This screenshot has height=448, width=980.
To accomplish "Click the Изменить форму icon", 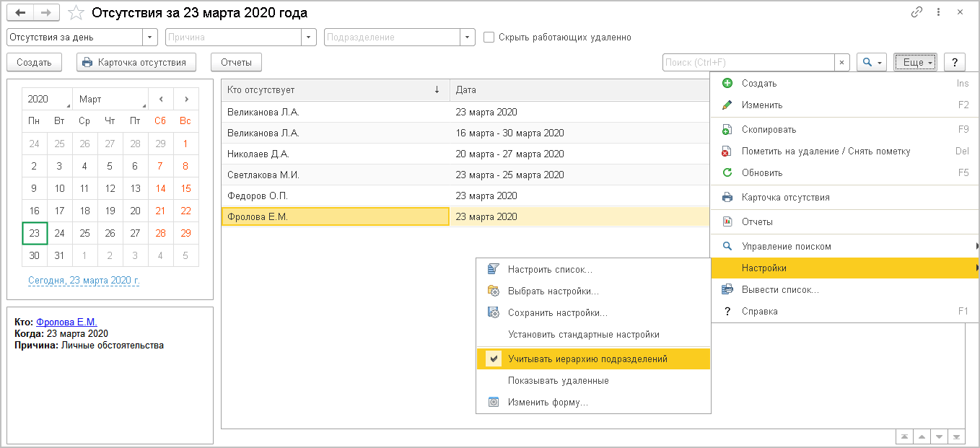I will pos(494,403).
